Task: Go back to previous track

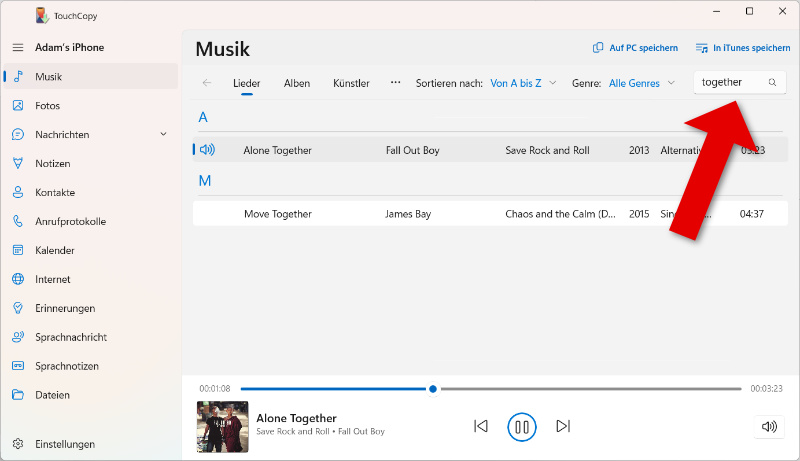Action: 480,426
